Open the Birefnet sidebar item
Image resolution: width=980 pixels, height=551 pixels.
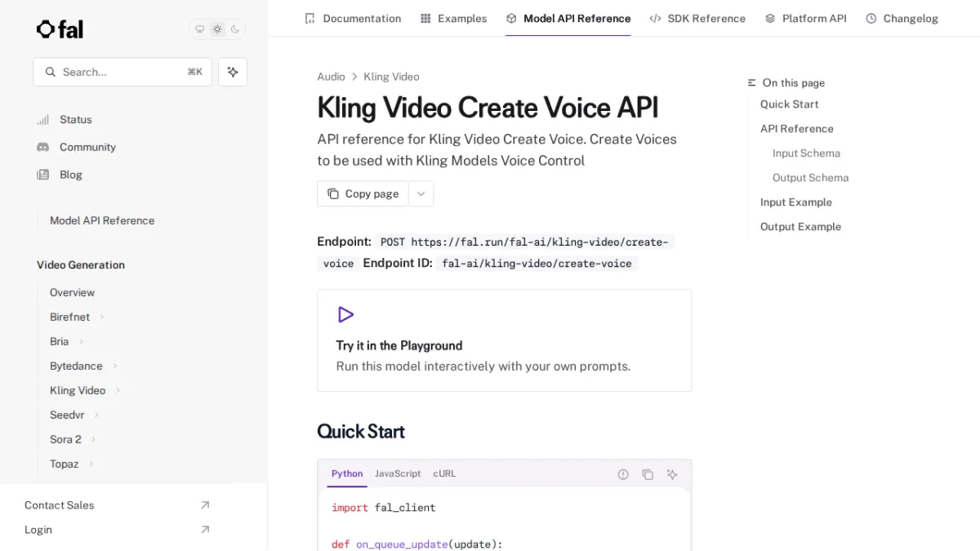click(69, 317)
